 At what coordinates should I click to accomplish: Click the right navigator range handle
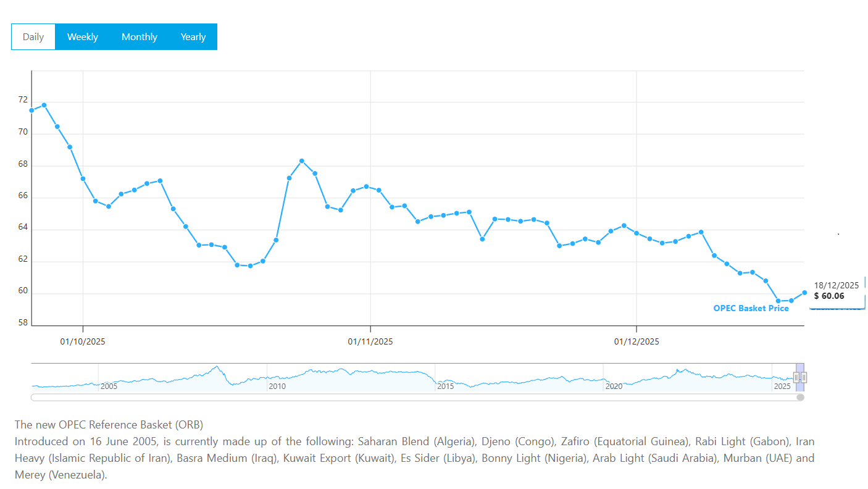click(804, 377)
